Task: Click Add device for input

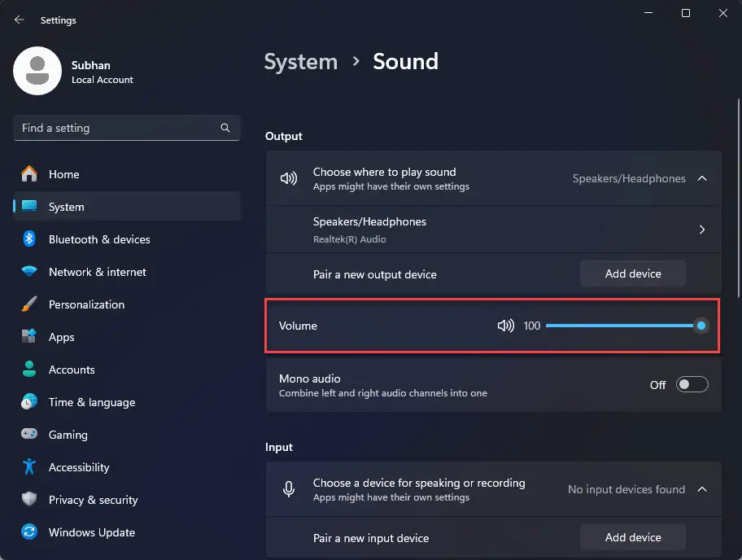Action: pos(633,537)
